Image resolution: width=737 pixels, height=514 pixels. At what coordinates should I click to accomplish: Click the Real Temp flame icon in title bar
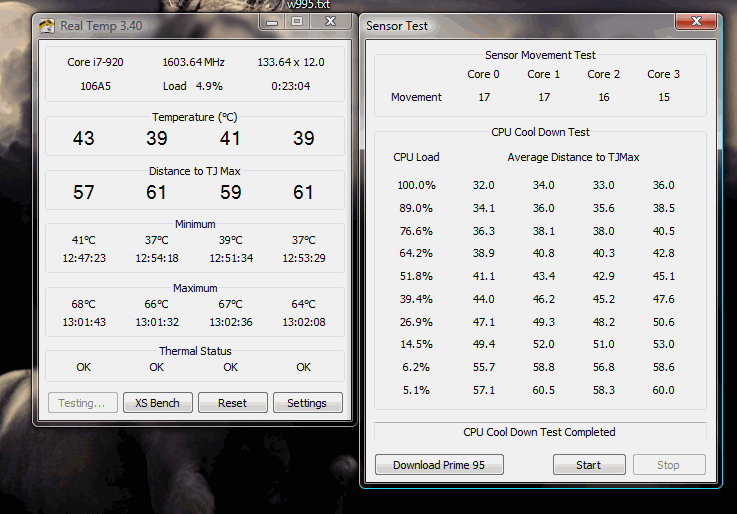click(47, 26)
